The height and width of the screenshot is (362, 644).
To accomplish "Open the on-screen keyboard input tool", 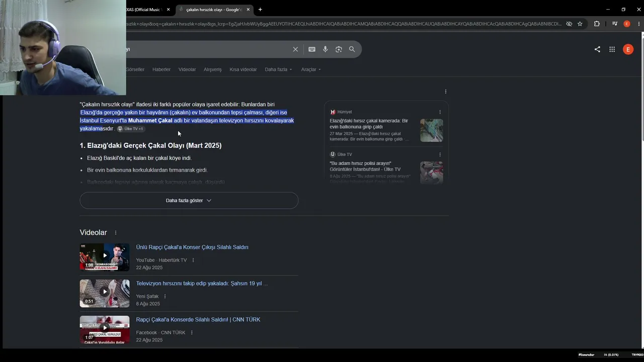I will 312,49.
